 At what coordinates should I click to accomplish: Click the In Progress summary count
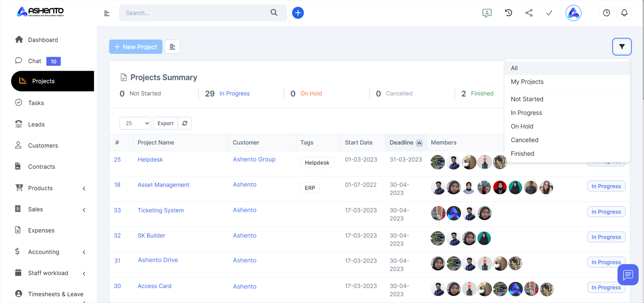pyautogui.click(x=210, y=93)
